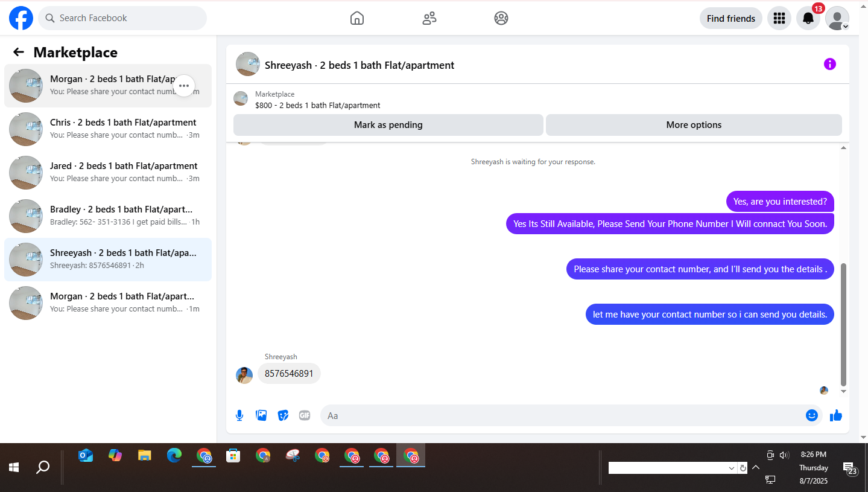
Task: Click the 'Please share your contact number' bubble
Action: click(x=700, y=269)
